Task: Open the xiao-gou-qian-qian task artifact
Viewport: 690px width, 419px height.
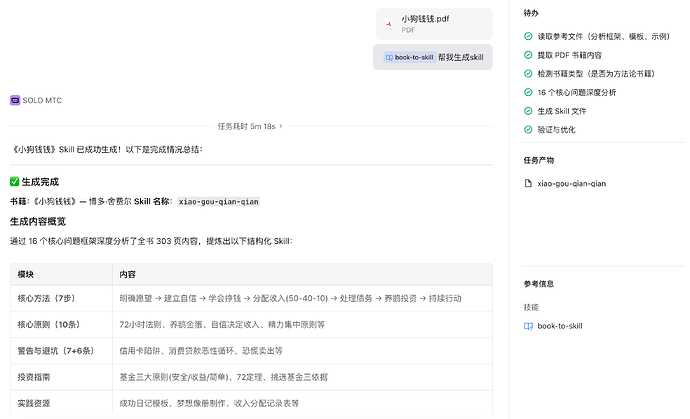Action: (x=571, y=184)
